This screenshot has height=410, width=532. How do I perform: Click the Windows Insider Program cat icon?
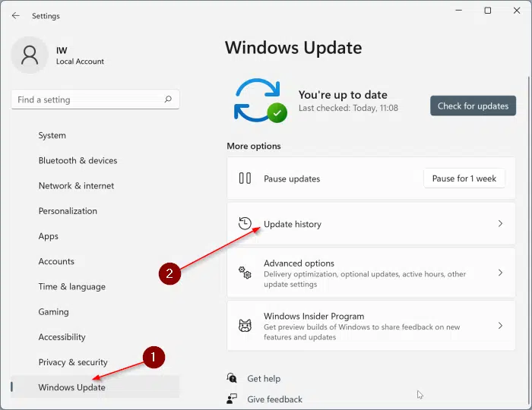(x=245, y=326)
